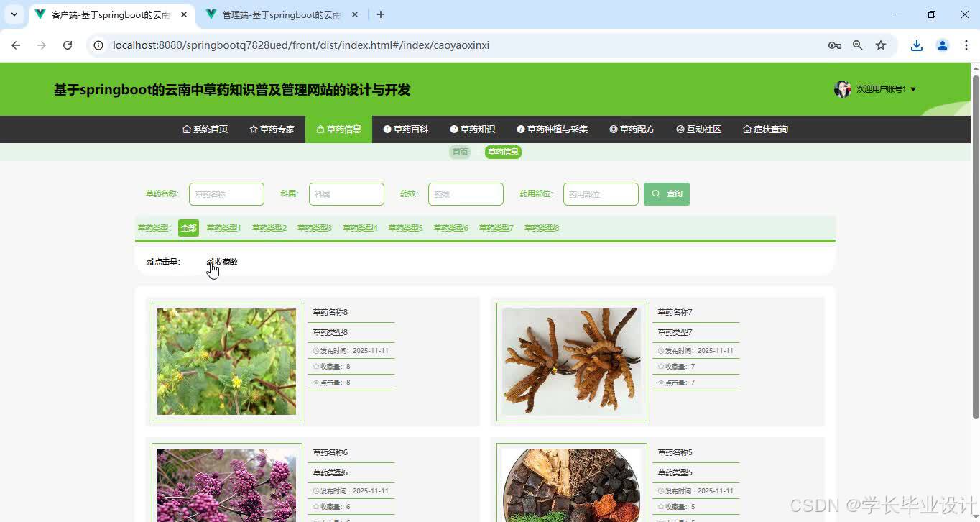
Task: Click the 草药名称8 title text
Action: (x=330, y=312)
